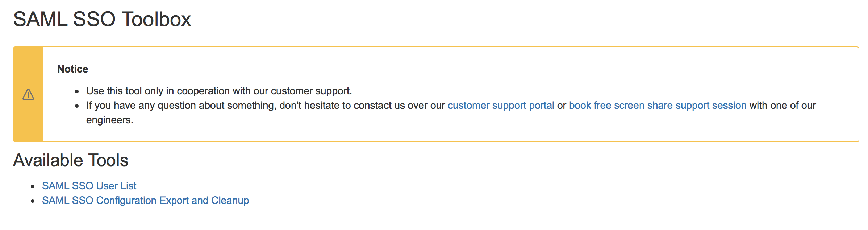Open the SAML SSO User List tool

pyautogui.click(x=89, y=186)
